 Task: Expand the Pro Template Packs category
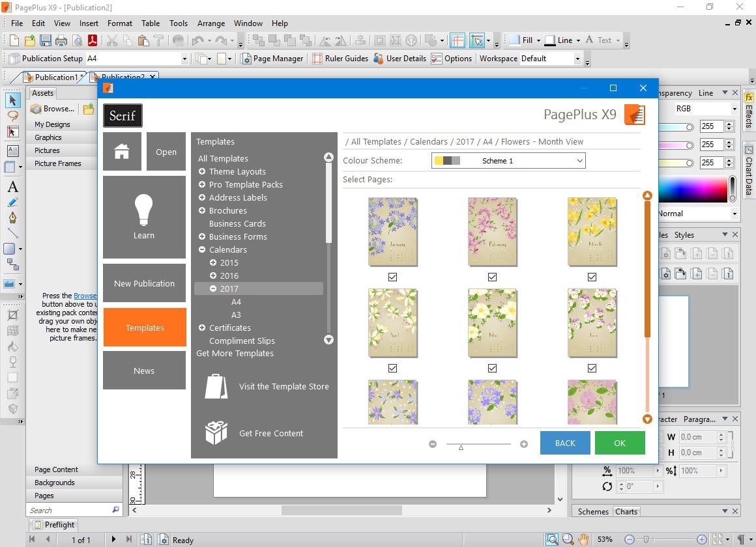pyautogui.click(x=202, y=184)
